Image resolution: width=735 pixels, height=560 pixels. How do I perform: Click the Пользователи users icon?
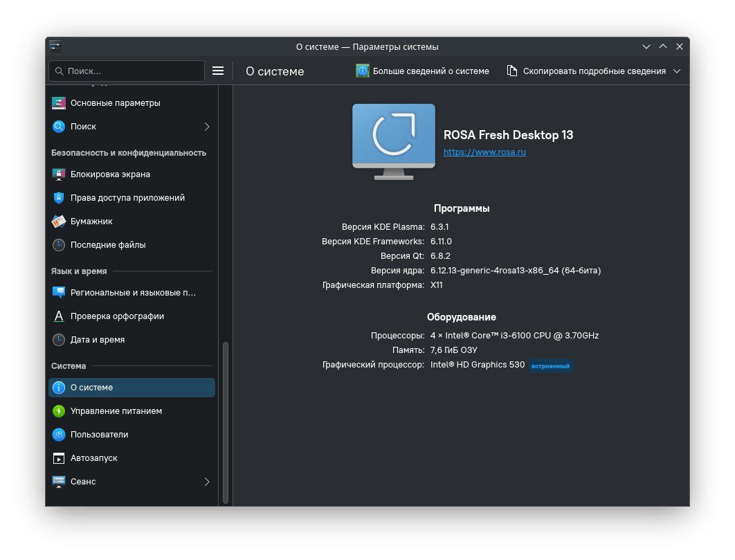click(59, 435)
